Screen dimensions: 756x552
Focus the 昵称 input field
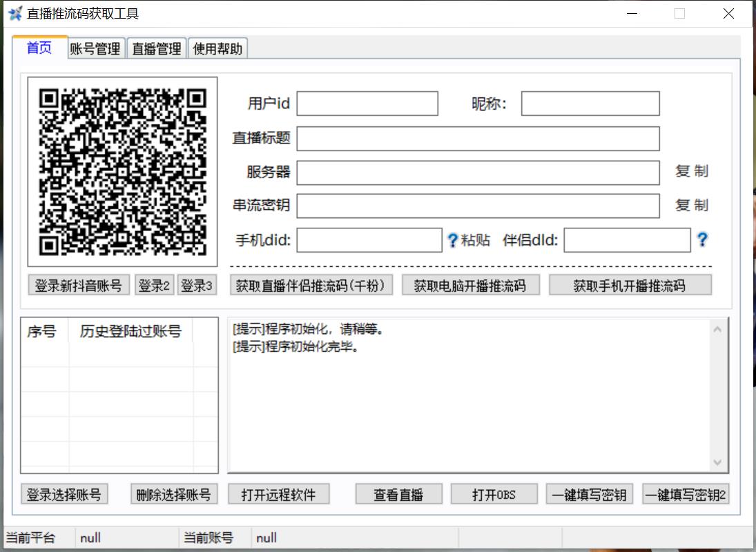[590, 103]
